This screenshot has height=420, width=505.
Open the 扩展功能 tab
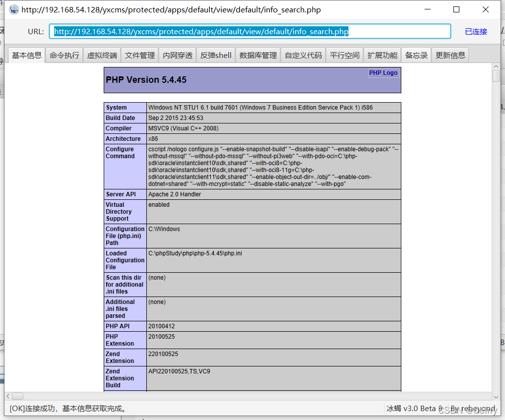(382, 55)
